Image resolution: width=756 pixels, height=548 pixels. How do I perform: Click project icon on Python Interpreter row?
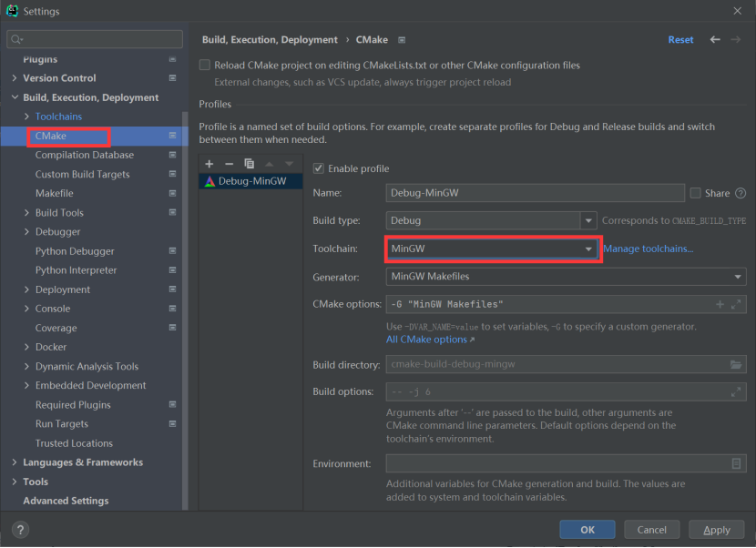click(x=172, y=270)
